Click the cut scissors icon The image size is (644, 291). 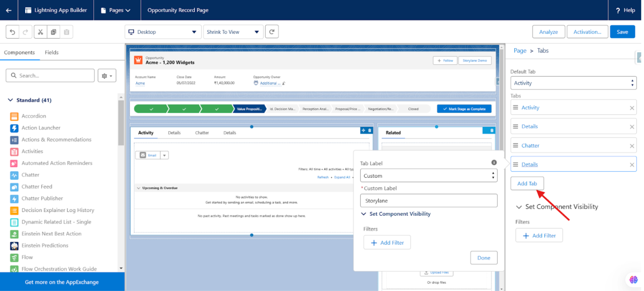coord(40,32)
